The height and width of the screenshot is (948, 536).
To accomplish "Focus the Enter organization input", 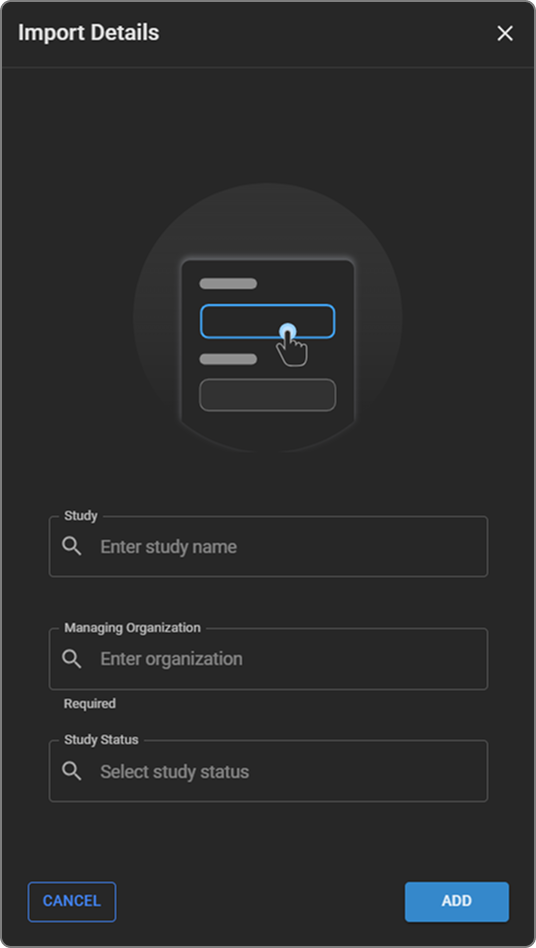I will [268, 659].
